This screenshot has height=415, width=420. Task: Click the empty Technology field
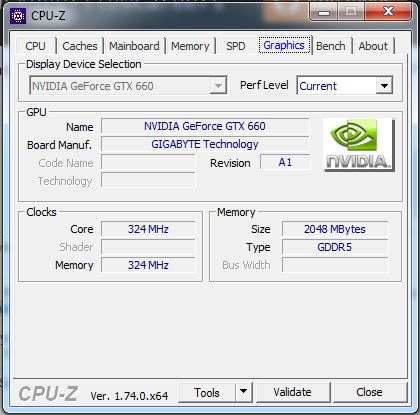click(148, 180)
